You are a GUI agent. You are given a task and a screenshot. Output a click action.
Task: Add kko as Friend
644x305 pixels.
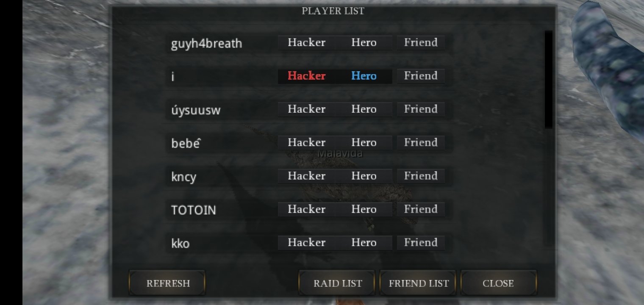coord(421,243)
